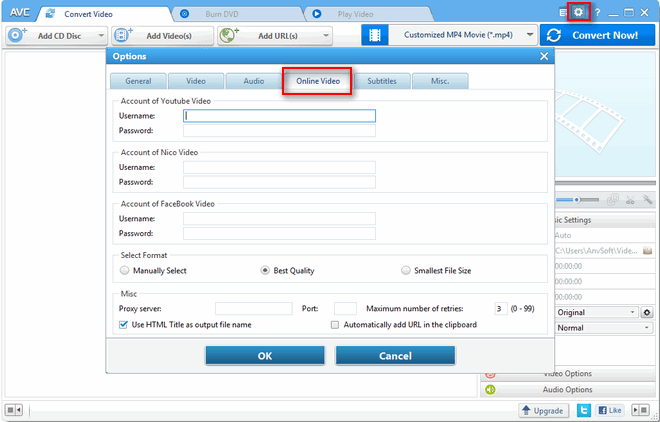Open the Misc. tab
Screen dimensions: 660x422
coord(440,81)
